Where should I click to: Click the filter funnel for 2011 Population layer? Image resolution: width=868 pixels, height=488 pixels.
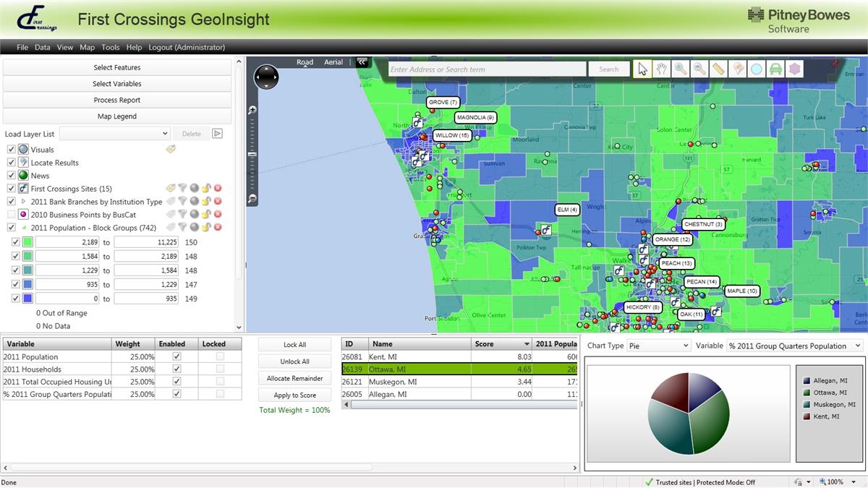pos(183,228)
